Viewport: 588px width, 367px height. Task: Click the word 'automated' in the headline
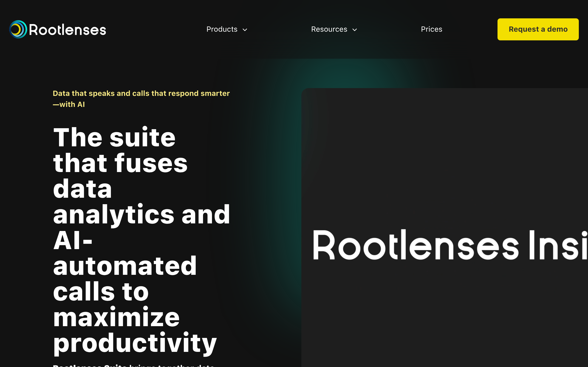pos(125,266)
